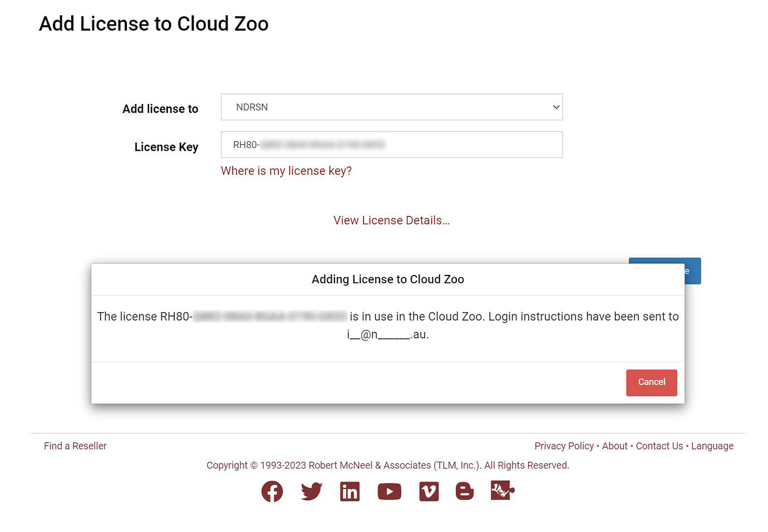Open McNeel's Twitter profile
Viewport: 768px width, 532px height.
(x=311, y=491)
